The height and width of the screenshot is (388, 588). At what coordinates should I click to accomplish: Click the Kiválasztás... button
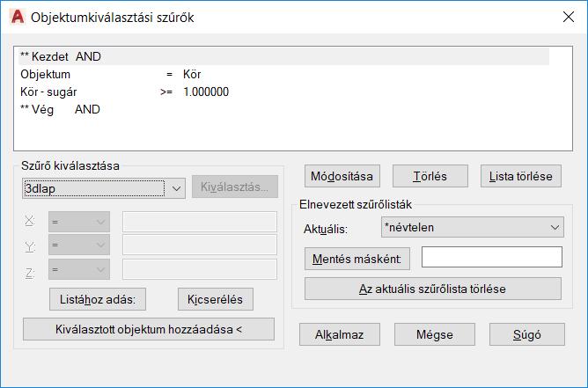(235, 187)
